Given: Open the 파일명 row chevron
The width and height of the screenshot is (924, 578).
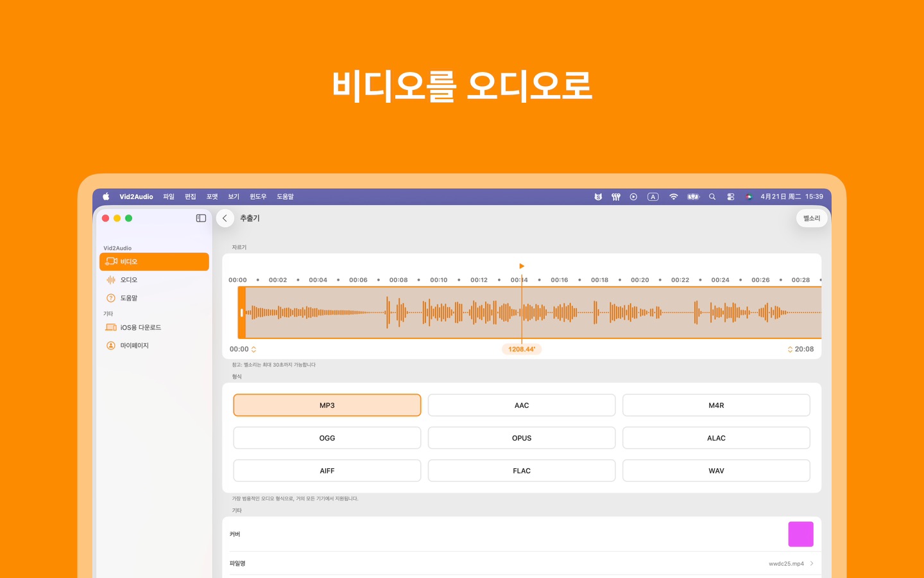Looking at the screenshot, I should click(812, 564).
